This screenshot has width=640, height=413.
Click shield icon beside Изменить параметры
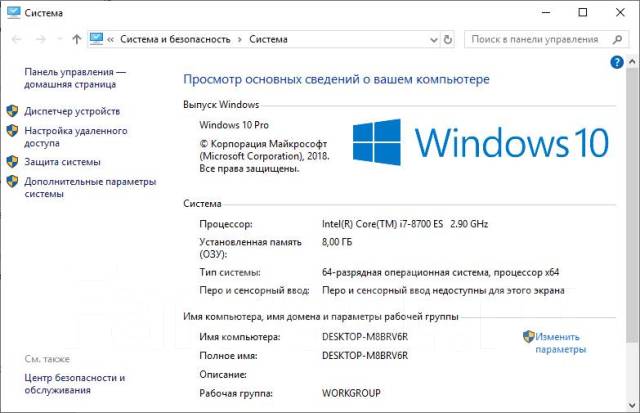tap(529, 336)
